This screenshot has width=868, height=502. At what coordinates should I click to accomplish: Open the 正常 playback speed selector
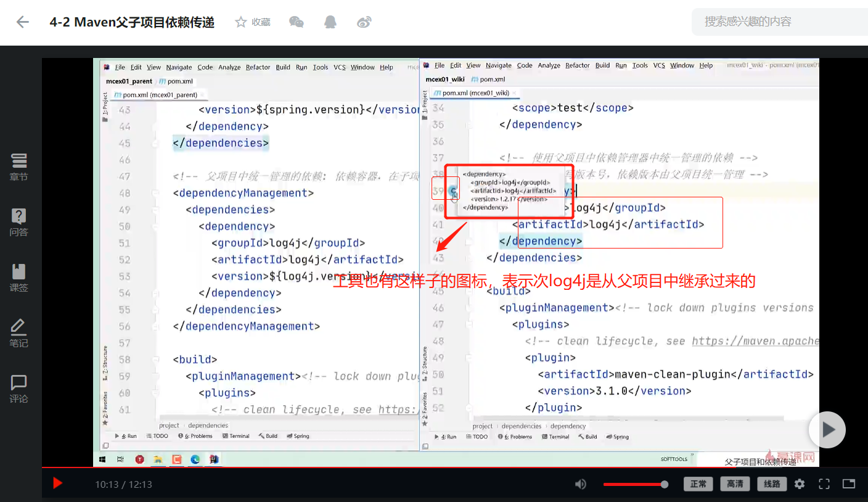click(x=698, y=484)
